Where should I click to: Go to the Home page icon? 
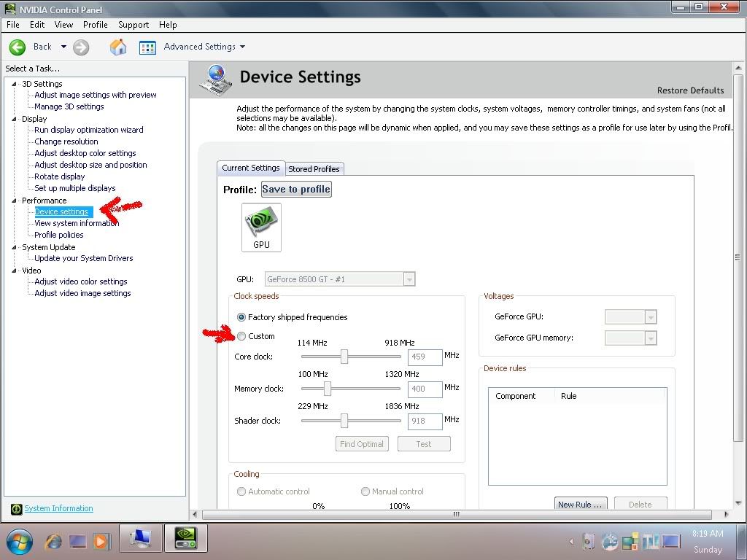(x=118, y=47)
